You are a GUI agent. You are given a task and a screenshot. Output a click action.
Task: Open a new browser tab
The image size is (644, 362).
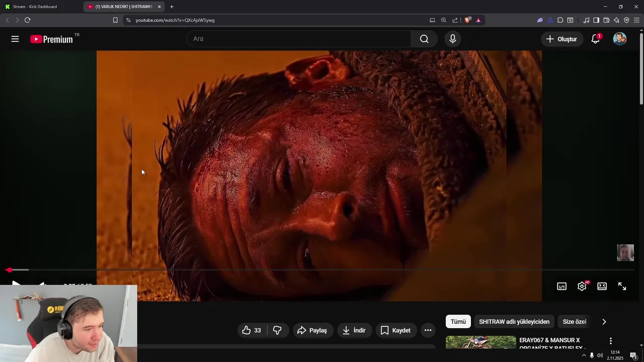point(172,7)
